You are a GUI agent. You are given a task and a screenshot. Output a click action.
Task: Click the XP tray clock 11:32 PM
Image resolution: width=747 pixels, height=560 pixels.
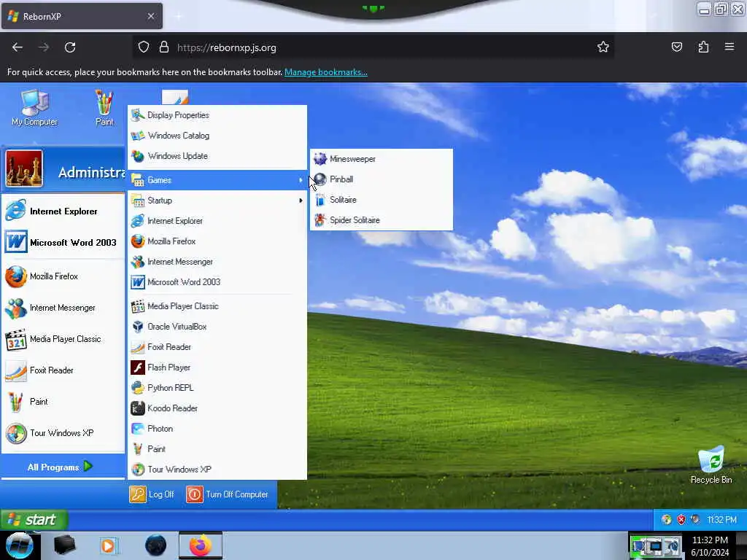[x=721, y=519]
